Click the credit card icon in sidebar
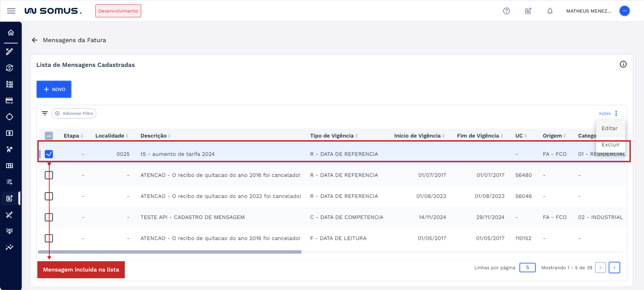 click(x=9, y=101)
